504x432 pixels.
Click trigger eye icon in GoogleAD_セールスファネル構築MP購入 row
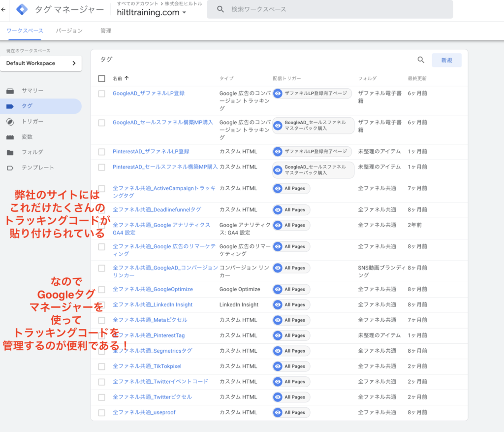coord(278,126)
